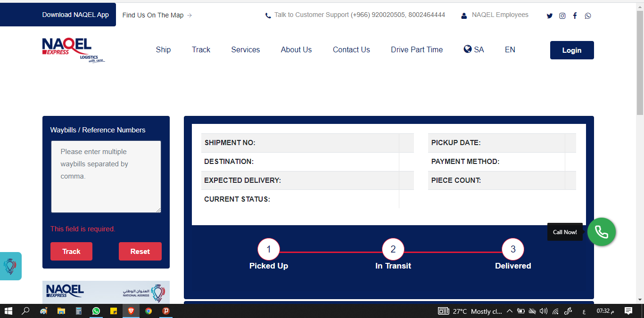Image resolution: width=644 pixels, height=318 pixels.
Task: Click Download NAQEL App button
Action: pyautogui.click(x=75, y=15)
